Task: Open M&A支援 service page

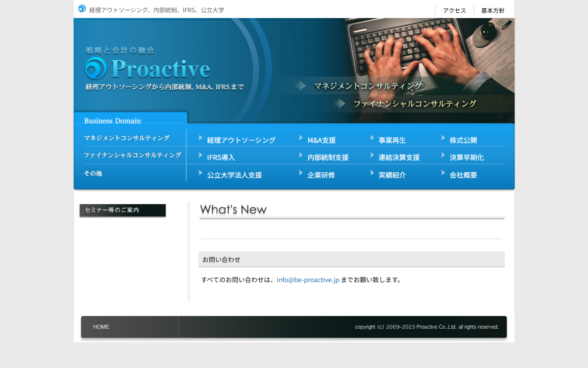Action: [x=321, y=140]
